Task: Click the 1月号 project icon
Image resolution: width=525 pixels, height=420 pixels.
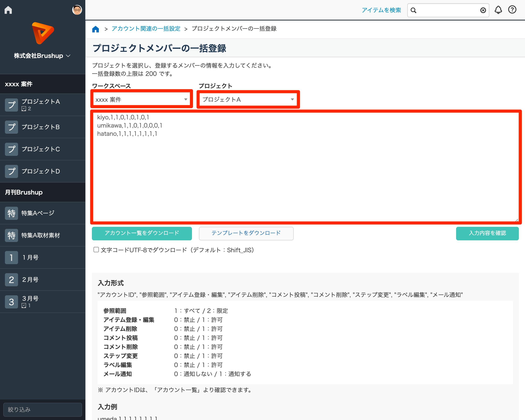Action: click(11, 257)
